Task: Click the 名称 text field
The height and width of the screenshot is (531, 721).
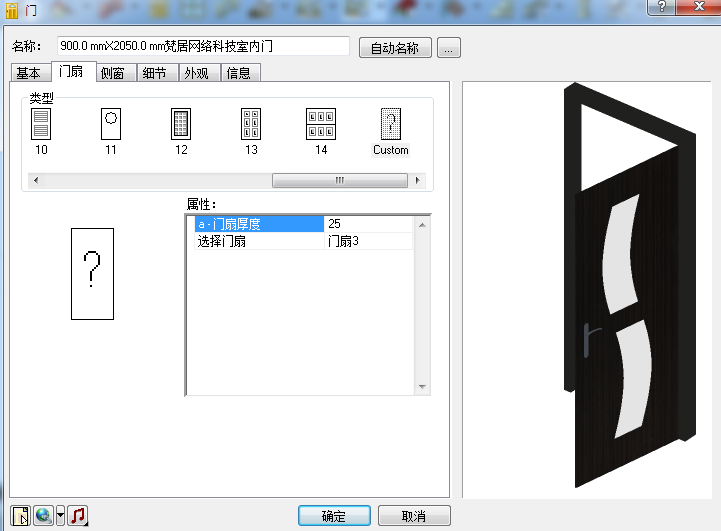Action: point(203,46)
